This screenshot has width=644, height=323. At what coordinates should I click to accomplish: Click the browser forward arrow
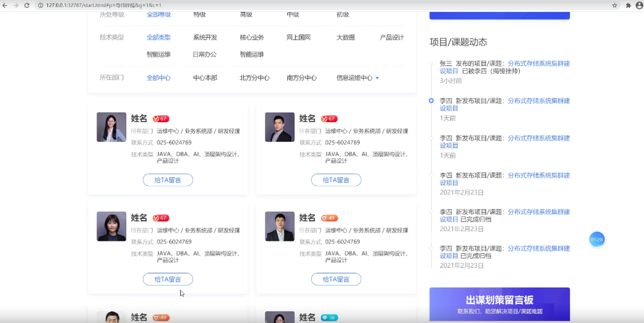[16, 5]
